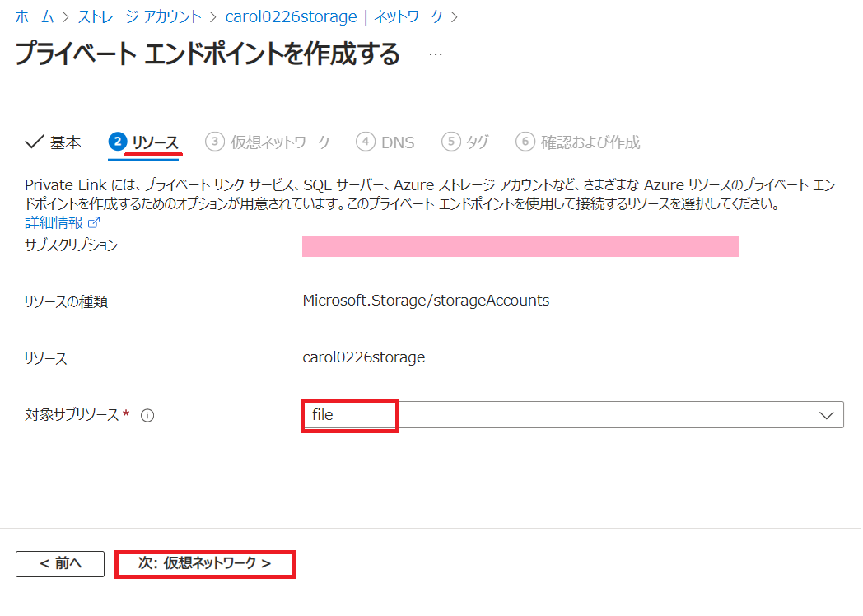This screenshot has height=616, width=863.
Task: Click the サブスクリプション label
Action: click(x=71, y=245)
